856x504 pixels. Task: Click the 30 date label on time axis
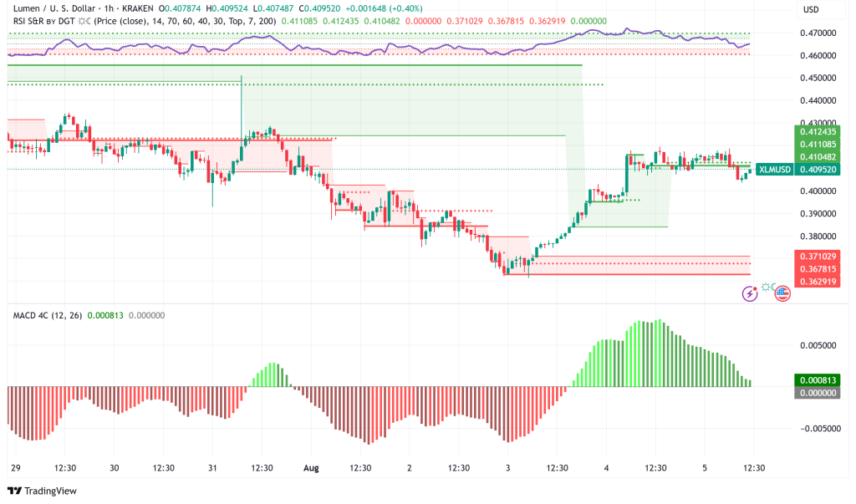pyautogui.click(x=114, y=468)
